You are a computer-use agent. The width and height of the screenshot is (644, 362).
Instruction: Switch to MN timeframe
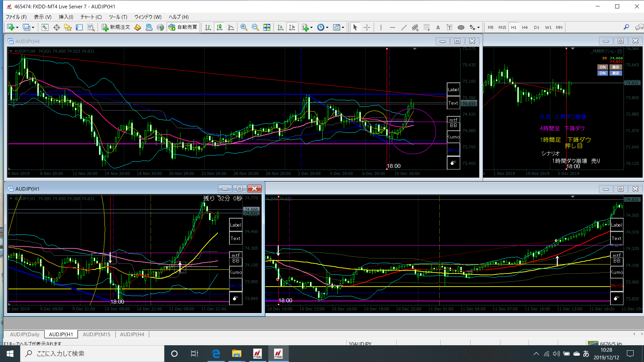[559, 27]
